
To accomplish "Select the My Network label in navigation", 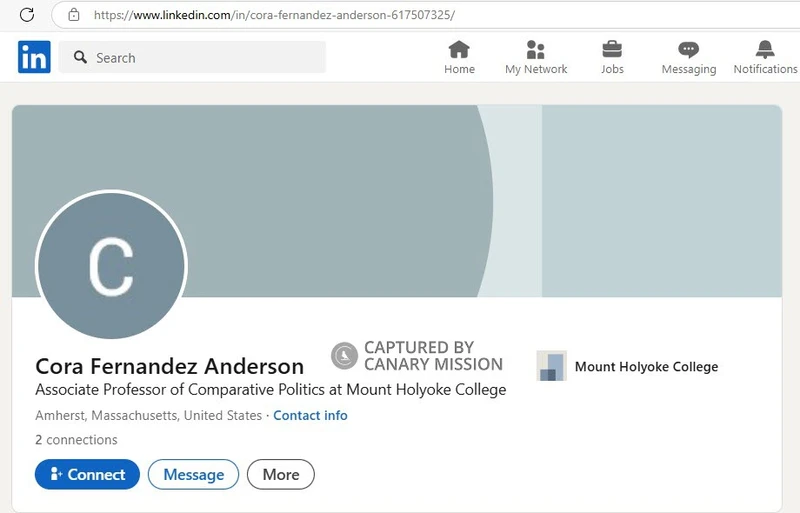I will click(536, 69).
